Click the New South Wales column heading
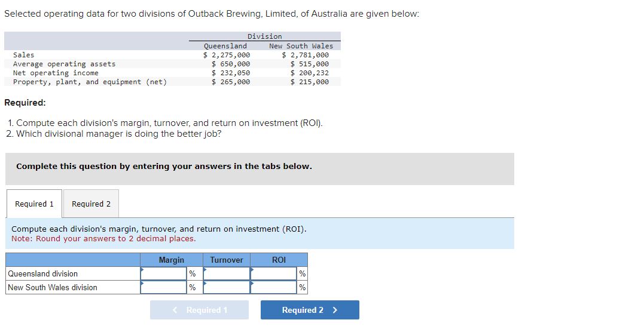Viewport: 644px width, 329px height. coord(301,46)
